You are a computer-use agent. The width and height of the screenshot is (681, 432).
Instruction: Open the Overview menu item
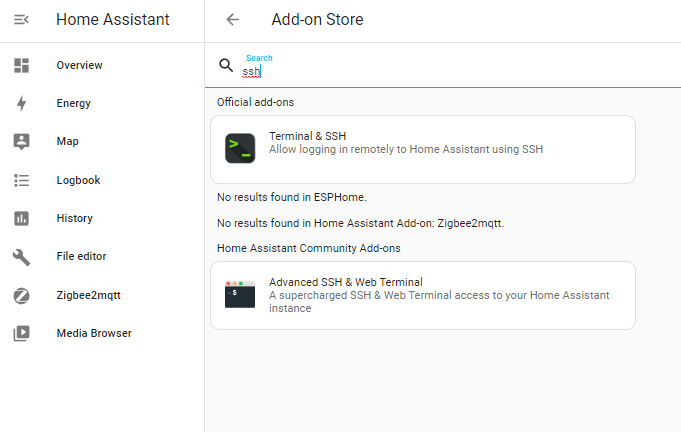(79, 65)
